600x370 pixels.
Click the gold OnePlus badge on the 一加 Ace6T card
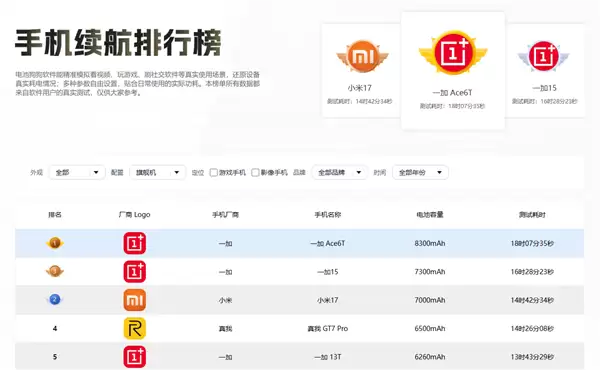coord(453,53)
